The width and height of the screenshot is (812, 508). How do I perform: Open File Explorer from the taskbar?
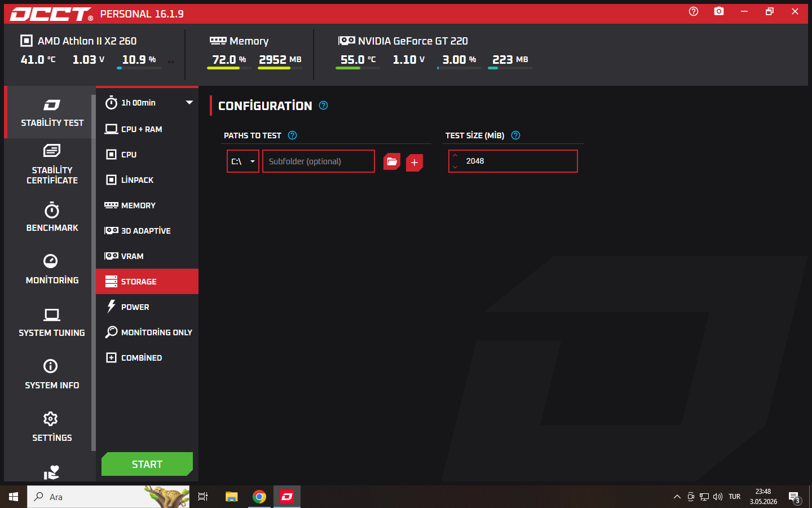click(231, 497)
